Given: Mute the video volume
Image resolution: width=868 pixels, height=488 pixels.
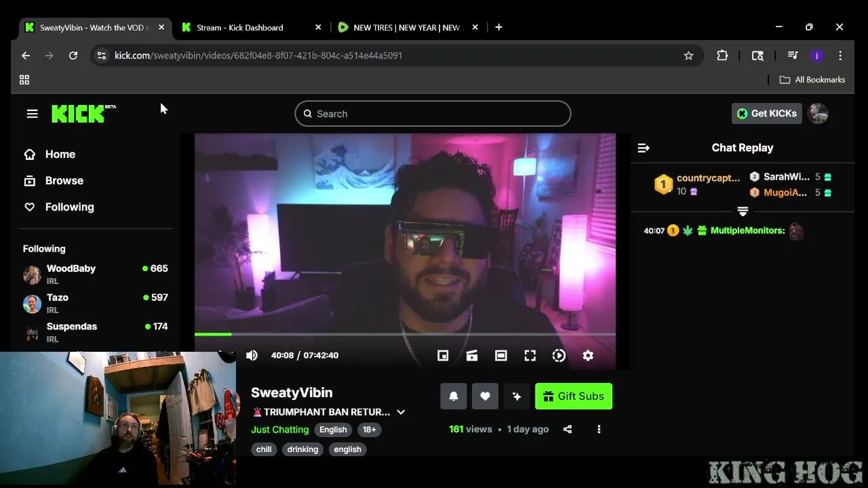Looking at the screenshot, I should (x=252, y=355).
